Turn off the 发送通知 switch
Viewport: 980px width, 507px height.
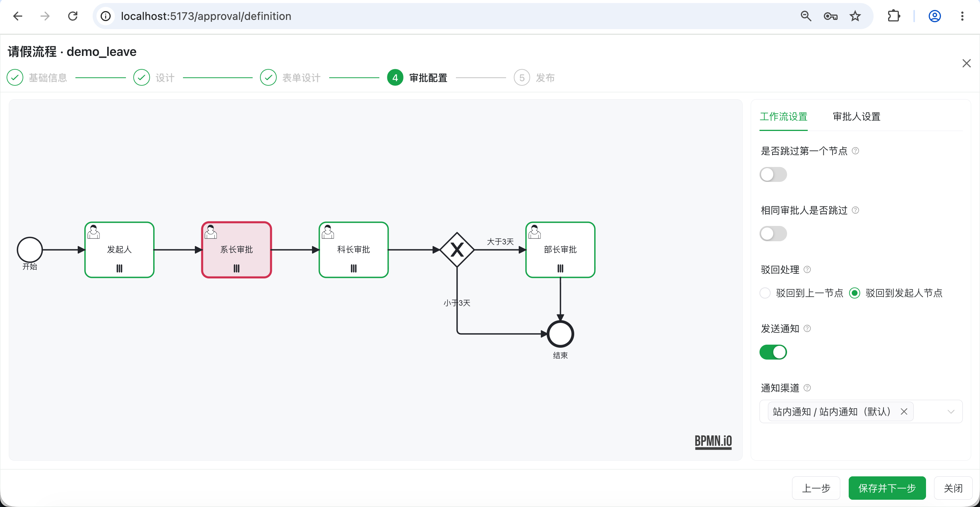(773, 352)
